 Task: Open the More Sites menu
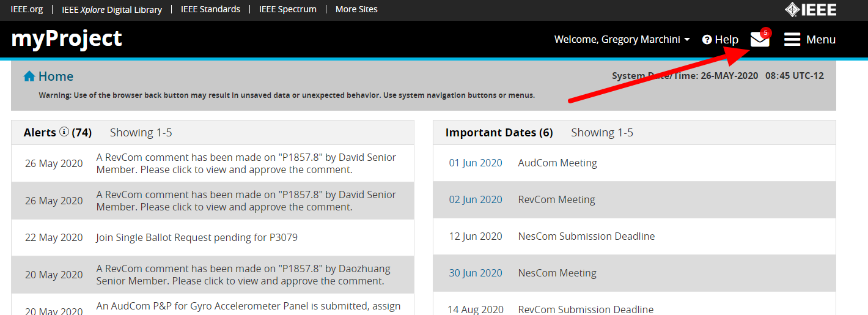coord(356,9)
